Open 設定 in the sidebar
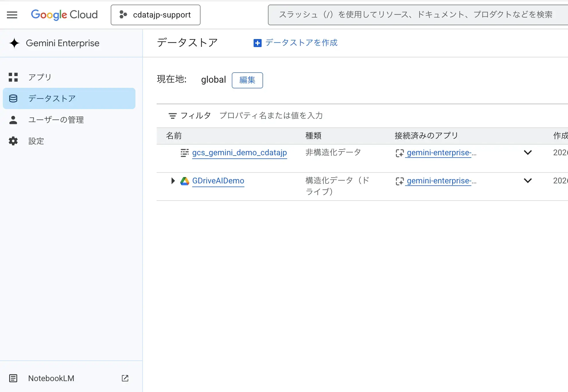 click(x=69, y=141)
